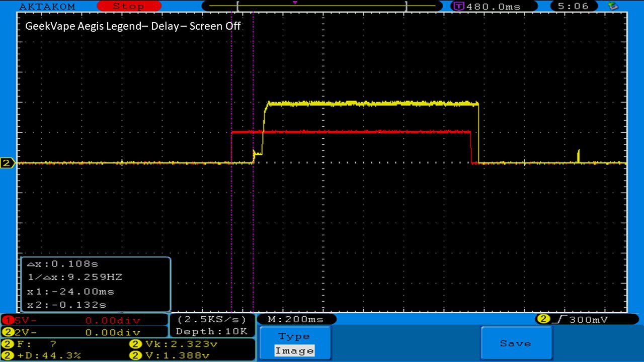The width and height of the screenshot is (644, 362).
Task: Click the purple T trigger position icon
Action: click(458, 7)
